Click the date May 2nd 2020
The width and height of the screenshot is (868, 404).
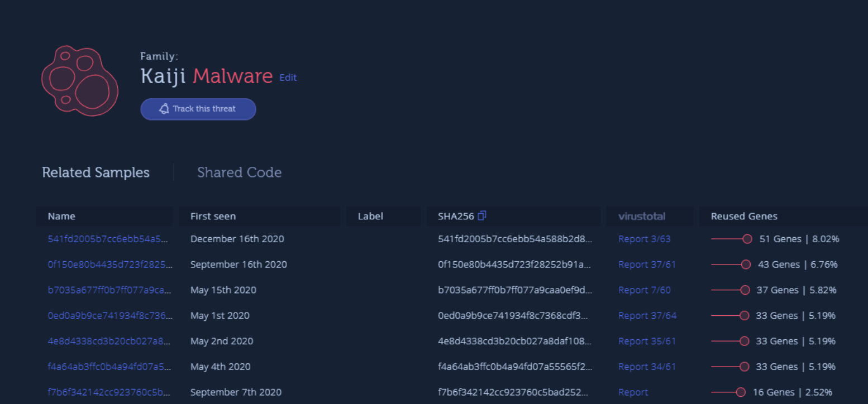(222, 342)
